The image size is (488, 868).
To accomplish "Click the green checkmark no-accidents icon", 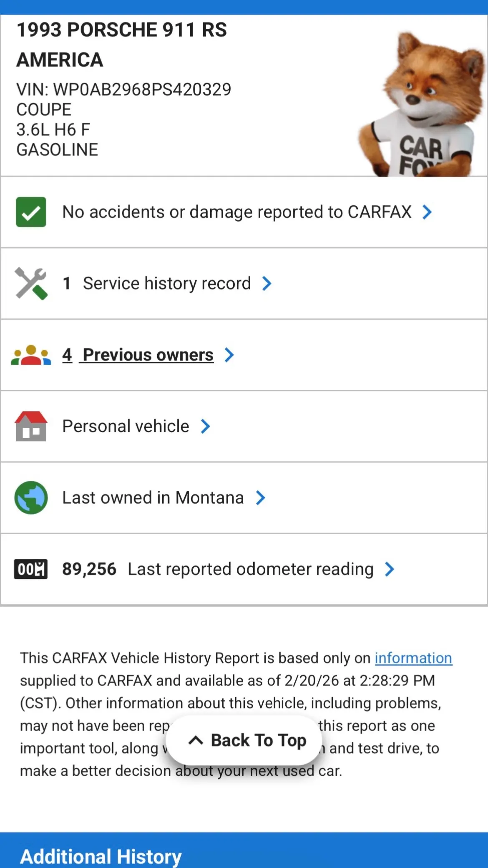I will click(31, 212).
